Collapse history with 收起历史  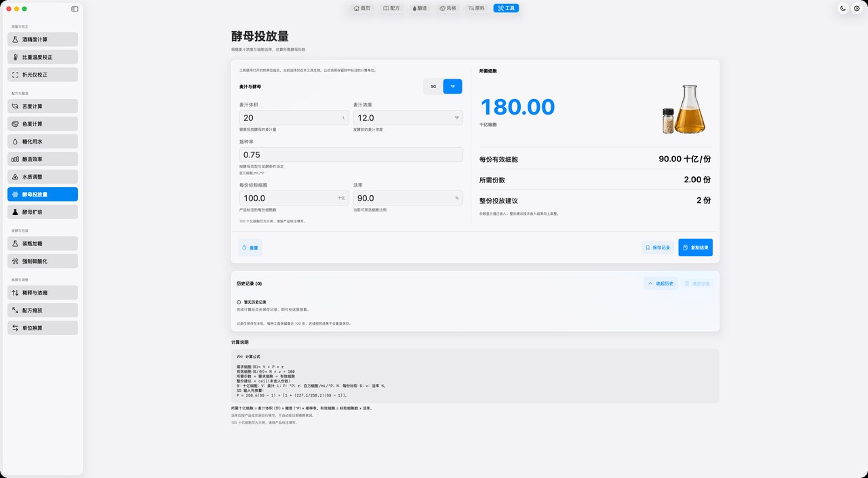point(660,283)
